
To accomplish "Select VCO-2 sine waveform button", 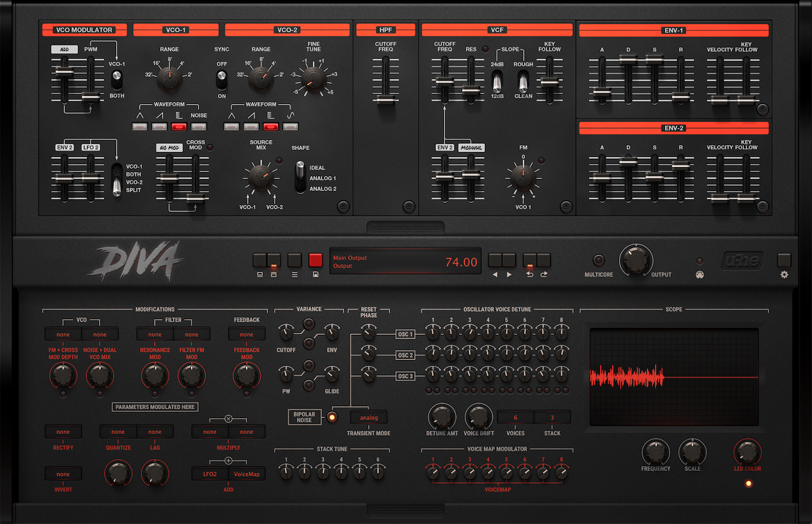I will pos(291,127).
